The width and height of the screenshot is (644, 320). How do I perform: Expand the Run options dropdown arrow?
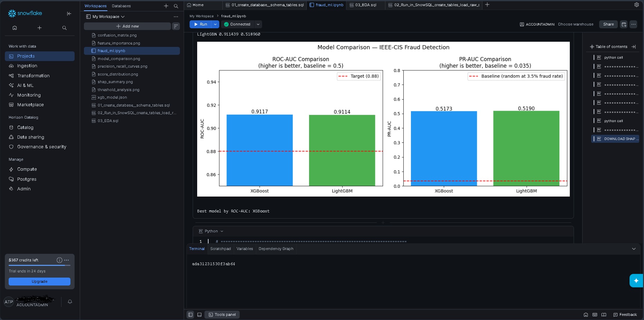tap(215, 24)
